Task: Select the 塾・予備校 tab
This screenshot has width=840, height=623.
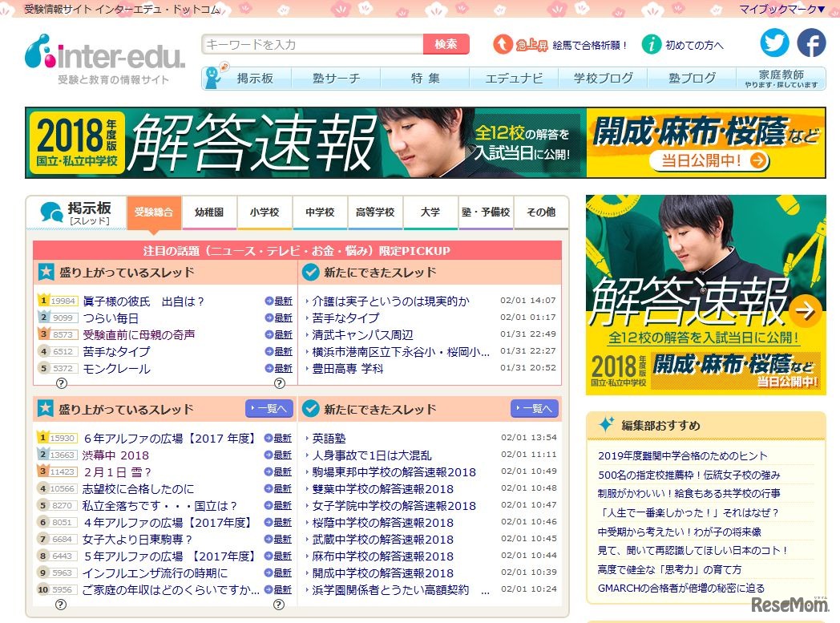Action: pos(486,212)
